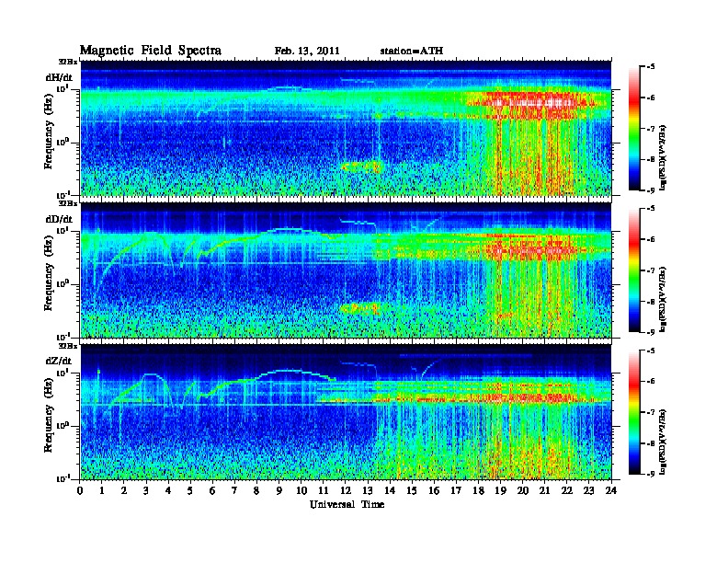The height and width of the screenshot is (563, 728).
Task: Click the 10^0 frequency tick of the dZ/dt panel
Action: [x=63, y=425]
